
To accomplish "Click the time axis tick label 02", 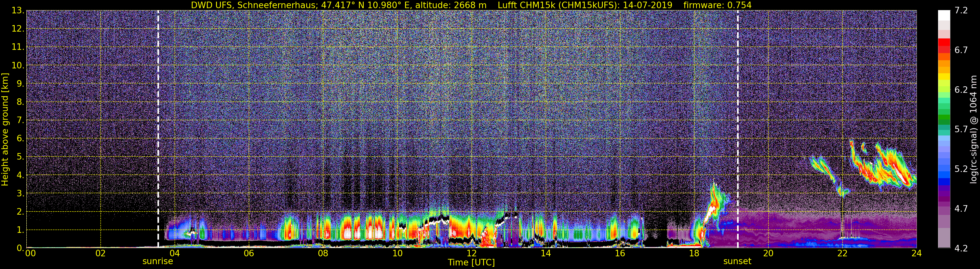I will [101, 253].
